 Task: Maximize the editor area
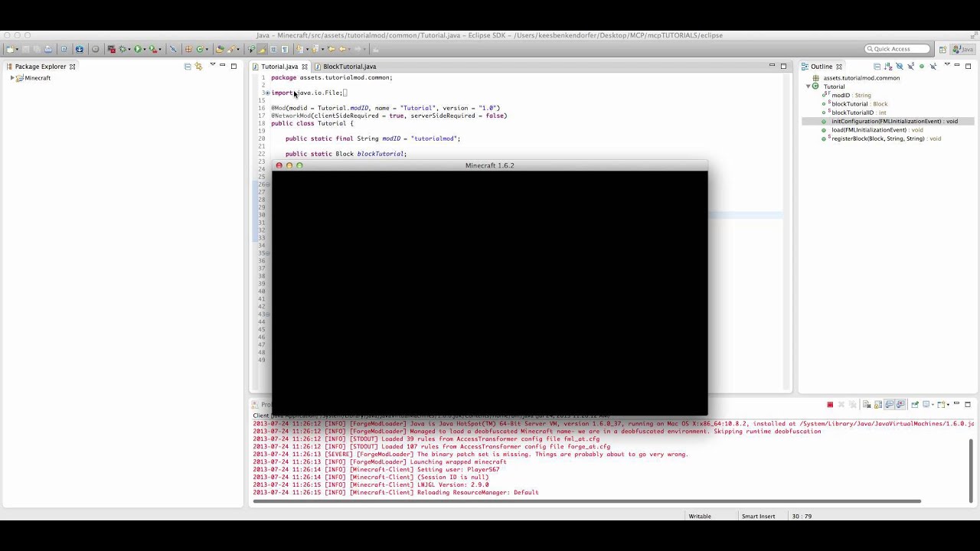tap(783, 67)
